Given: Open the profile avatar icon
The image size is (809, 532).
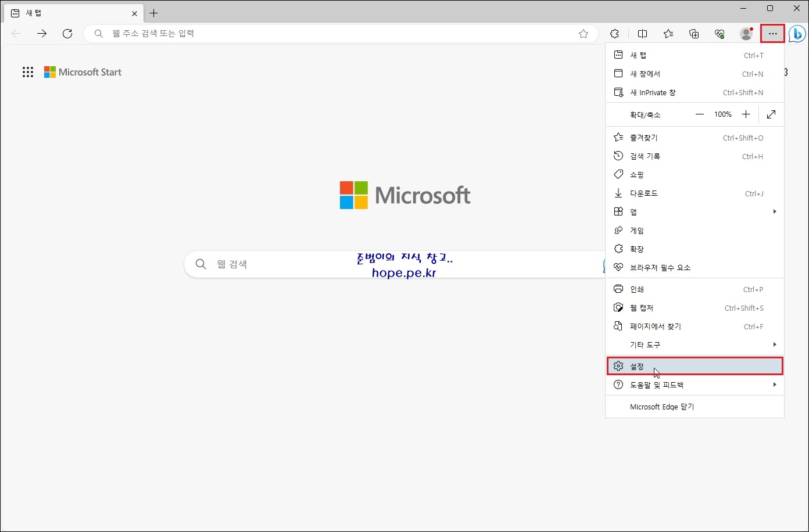Looking at the screenshot, I should coord(746,34).
